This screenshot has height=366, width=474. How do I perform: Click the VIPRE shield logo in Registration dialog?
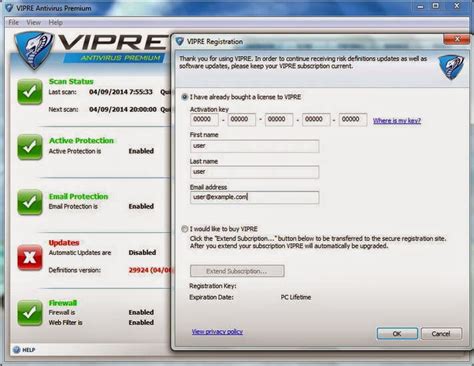(451, 68)
